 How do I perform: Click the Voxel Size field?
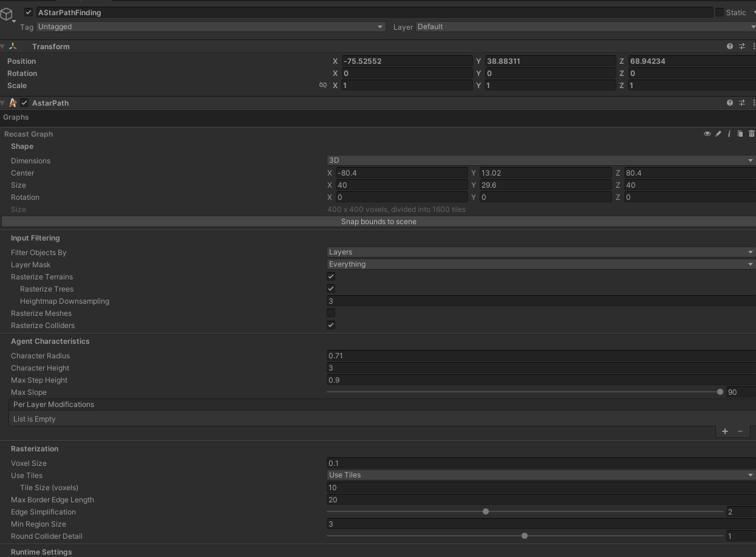click(541, 463)
